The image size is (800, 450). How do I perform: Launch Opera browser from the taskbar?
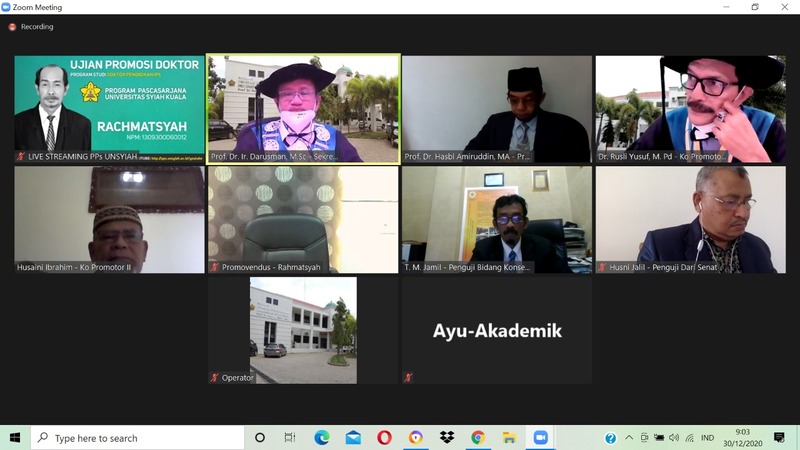[x=384, y=438]
